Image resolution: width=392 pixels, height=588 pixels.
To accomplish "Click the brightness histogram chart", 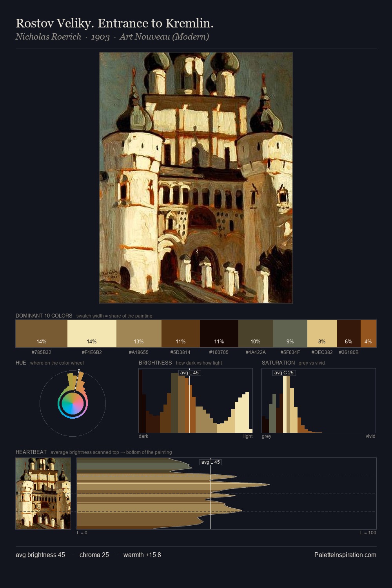I will pyautogui.click(x=196, y=401).
